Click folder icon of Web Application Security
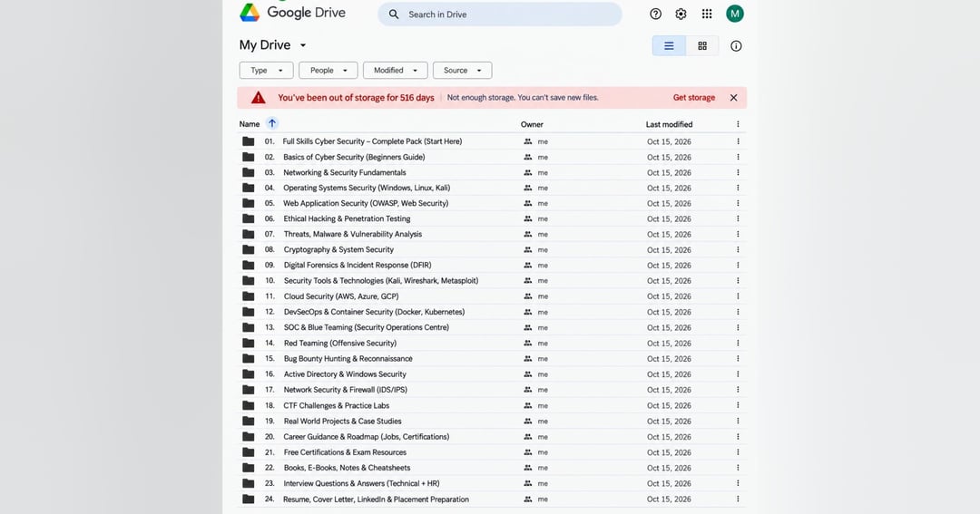The height and width of the screenshot is (514, 980). (x=248, y=203)
